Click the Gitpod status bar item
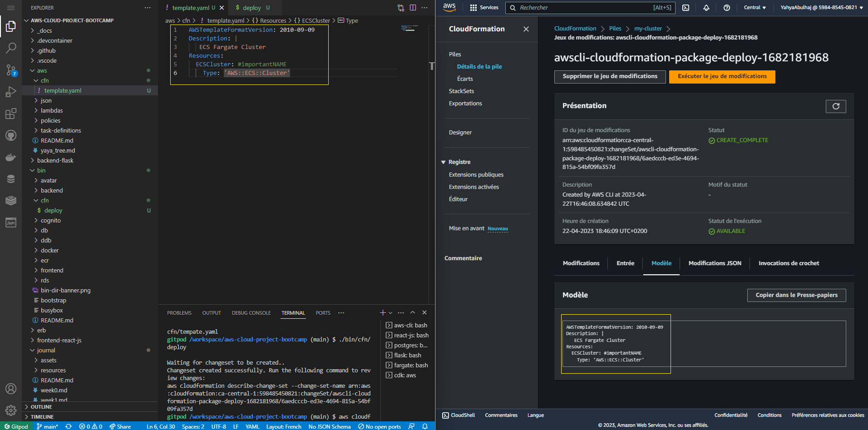Image resolution: width=868 pixels, height=430 pixels. 16,426
